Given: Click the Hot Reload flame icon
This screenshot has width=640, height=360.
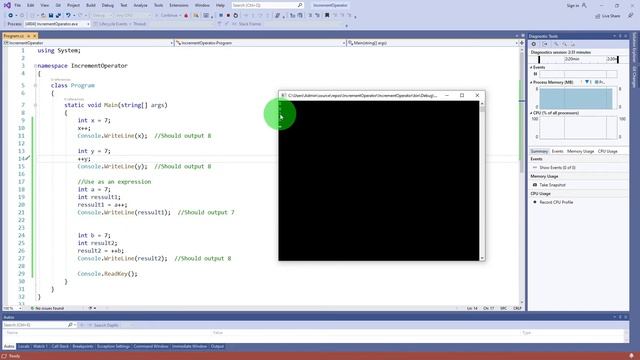Looking at the screenshot, I should pos(186,16).
